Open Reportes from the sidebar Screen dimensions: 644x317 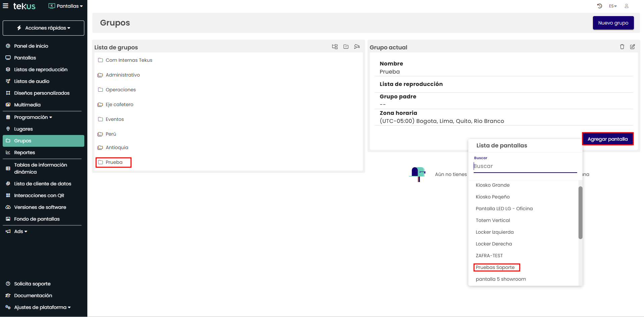(x=25, y=152)
